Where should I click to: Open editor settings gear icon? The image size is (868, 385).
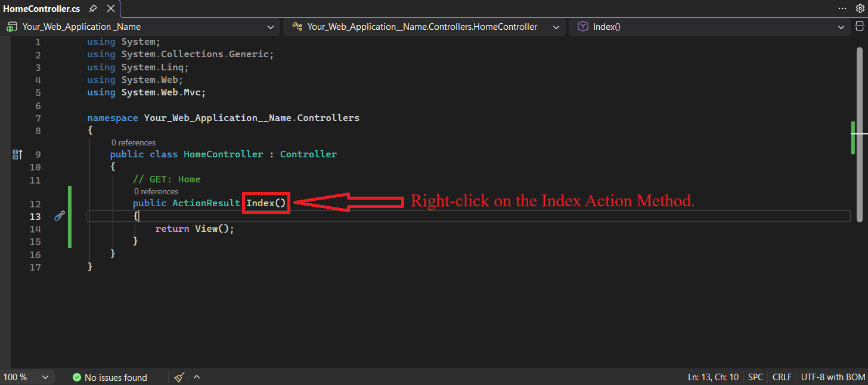(860, 8)
